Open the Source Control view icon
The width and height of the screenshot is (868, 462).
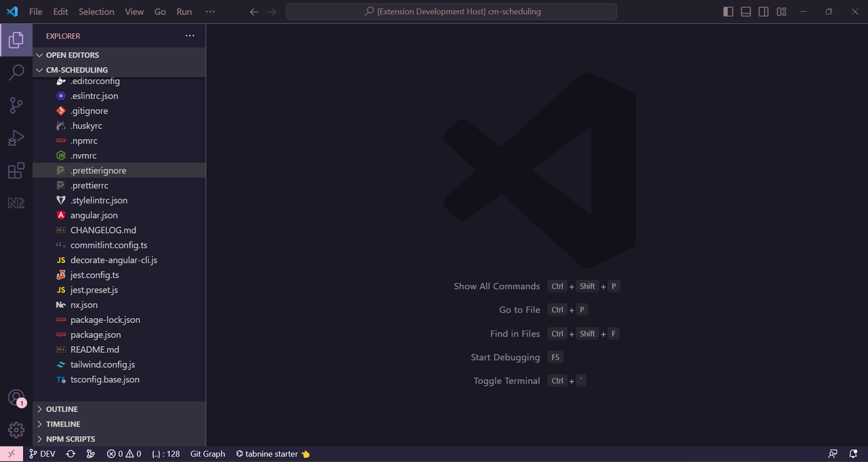(x=16, y=105)
